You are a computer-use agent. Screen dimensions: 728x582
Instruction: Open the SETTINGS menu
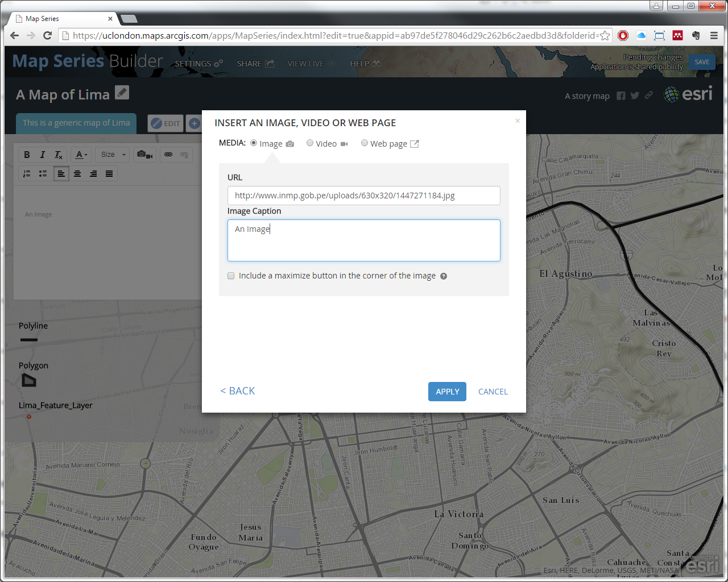tap(198, 64)
